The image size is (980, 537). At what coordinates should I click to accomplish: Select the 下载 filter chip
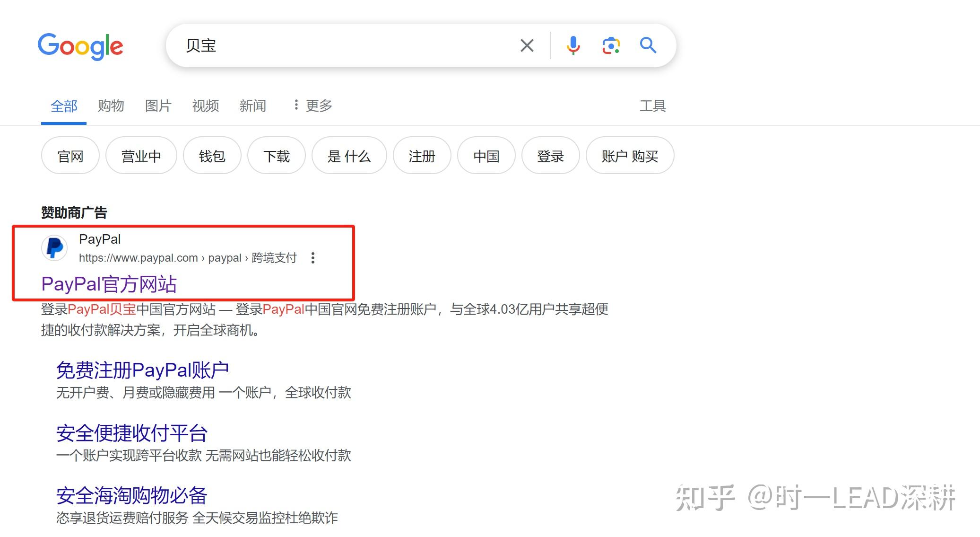(277, 156)
